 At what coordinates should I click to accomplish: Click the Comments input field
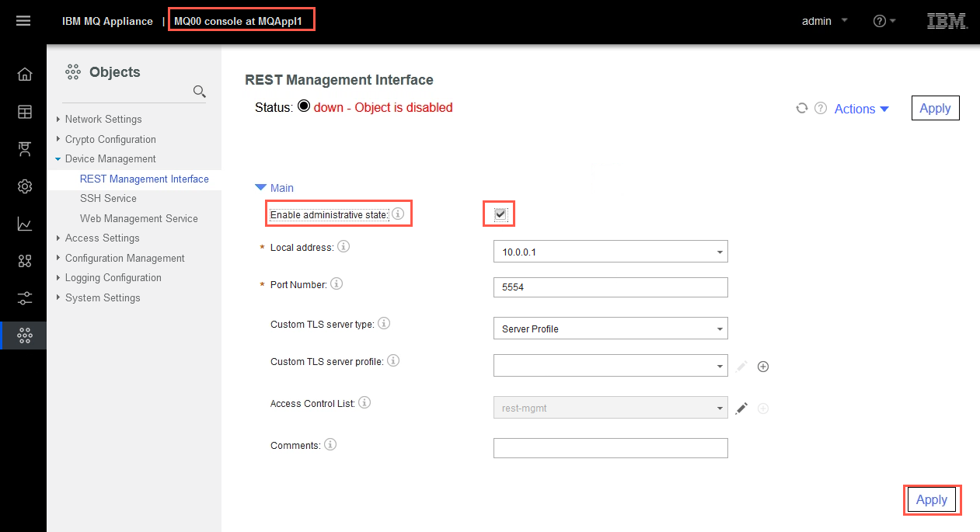[x=611, y=448]
